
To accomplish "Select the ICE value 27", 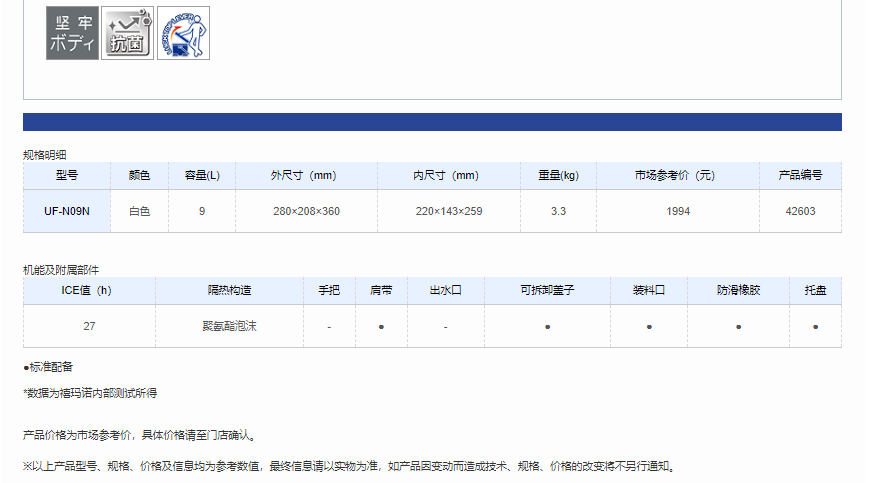I will [89, 326].
